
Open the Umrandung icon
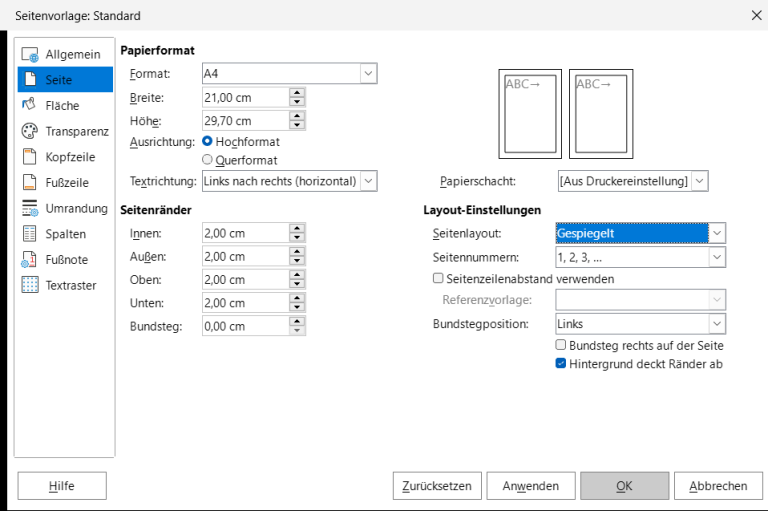coord(29,208)
